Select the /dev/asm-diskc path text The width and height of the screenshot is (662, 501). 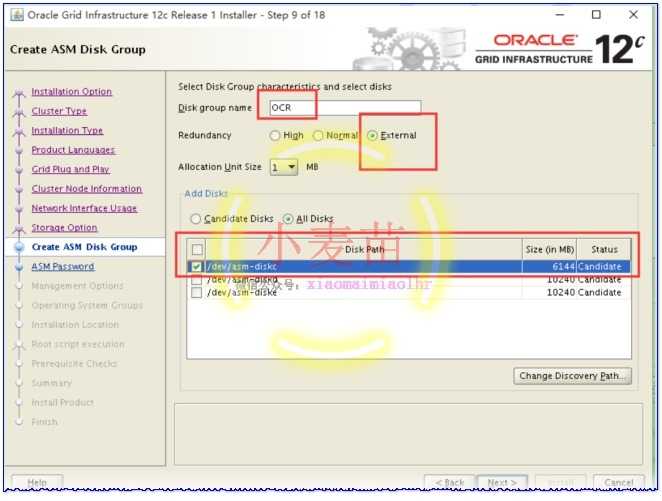tap(242, 267)
